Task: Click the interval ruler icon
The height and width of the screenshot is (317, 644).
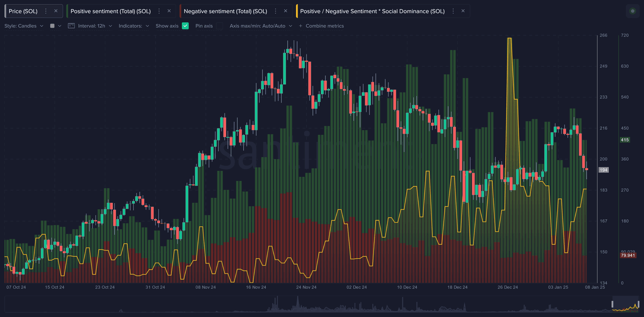Action: (71, 26)
